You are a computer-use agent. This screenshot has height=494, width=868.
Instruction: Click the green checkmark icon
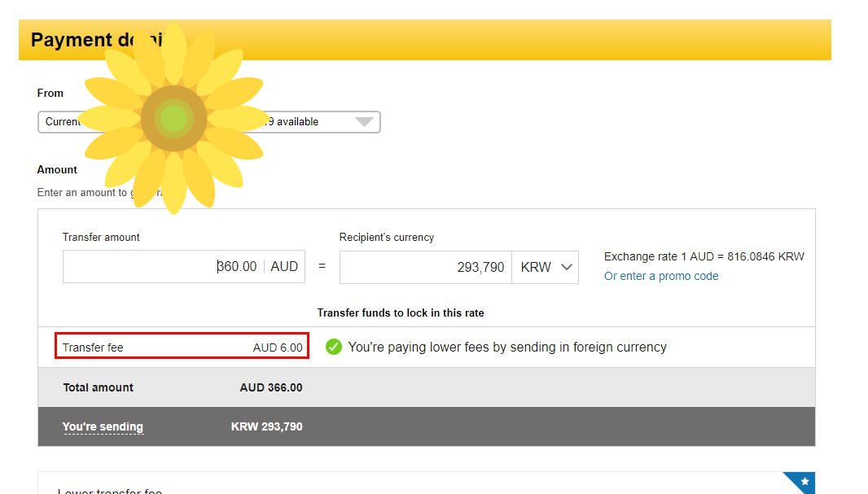pyautogui.click(x=334, y=347)
